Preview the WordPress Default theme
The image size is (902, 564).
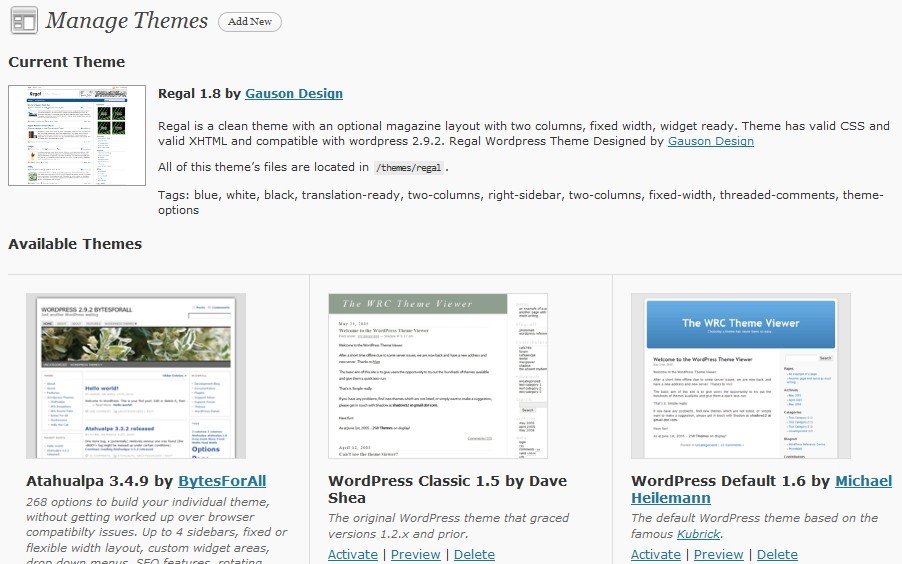pyautogui.click(x=719, y=554)
